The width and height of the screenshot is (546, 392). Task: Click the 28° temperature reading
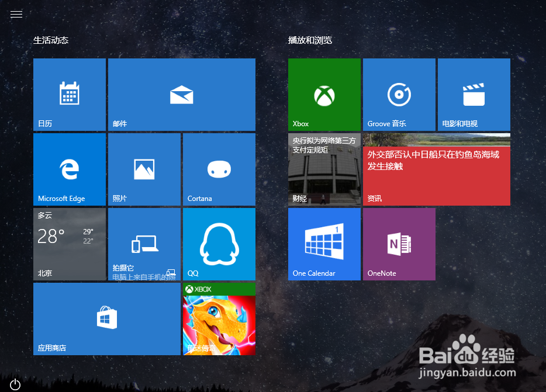(x=51, y=237)
